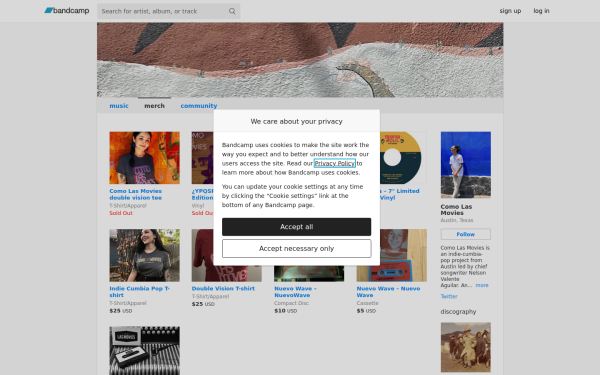Image resolution: width=600 pixels, height=375 pixels.
Task: Follow Como Las Movies
Action: pos(466,234)
